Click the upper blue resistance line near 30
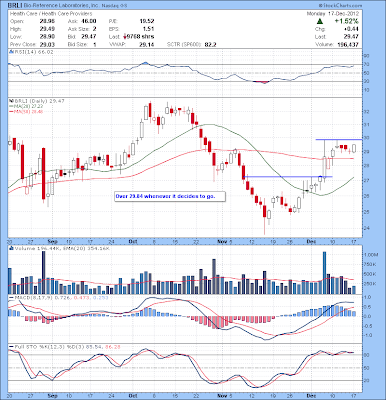This screenshot has height=400, width=386. (x=339, y=139)
